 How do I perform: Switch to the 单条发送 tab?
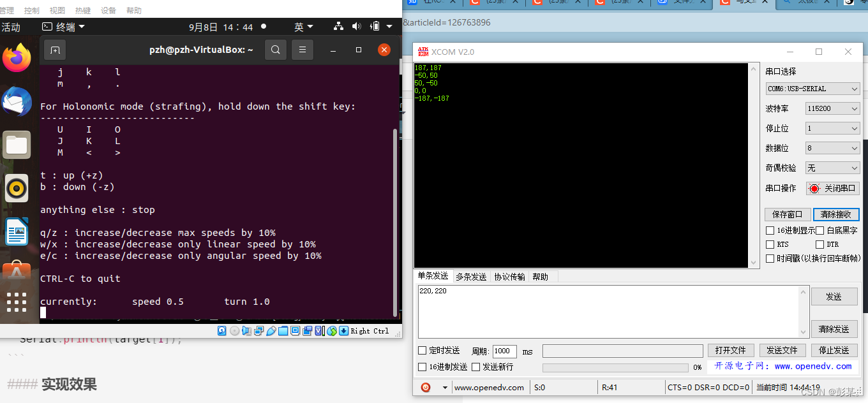click(x=433, y=276)
